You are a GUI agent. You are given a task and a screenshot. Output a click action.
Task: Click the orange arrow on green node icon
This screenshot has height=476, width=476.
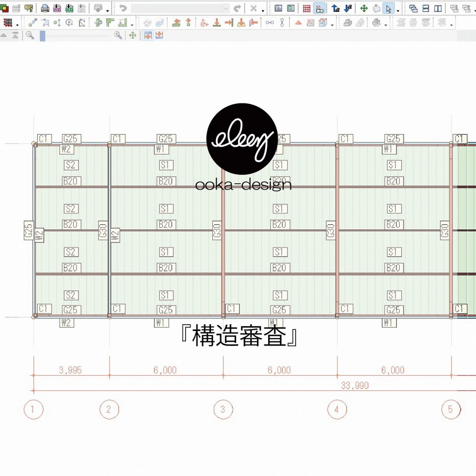(x=188, y=23)
